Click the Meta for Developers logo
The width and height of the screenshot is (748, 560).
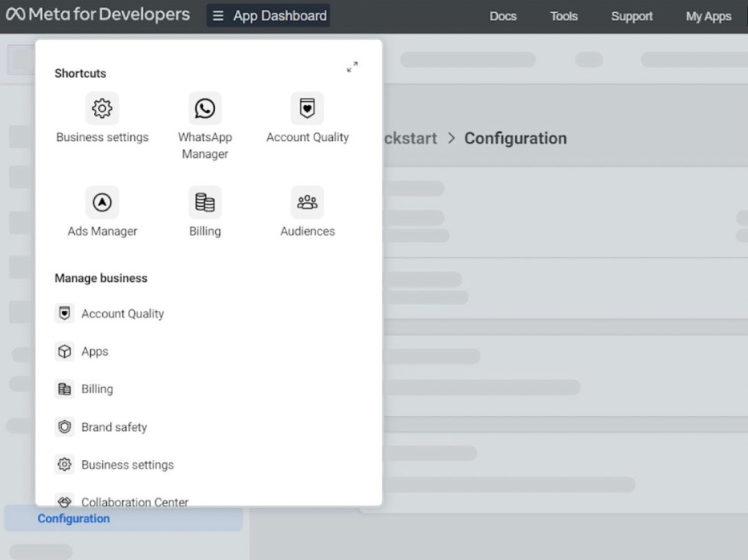[98, 15]
